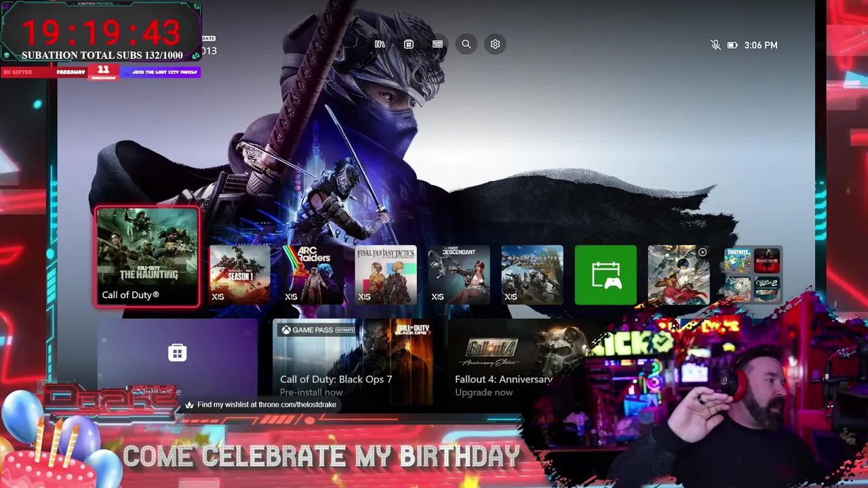The height and width of the screenshot is (488, 868).
Task: Open the anime artwork game tile with circle badge
Action: pos(679,275)
